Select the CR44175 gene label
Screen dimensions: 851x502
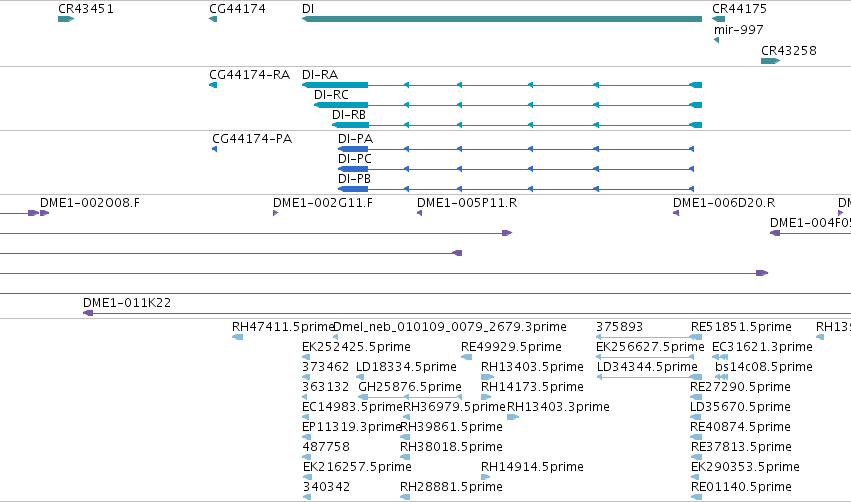739,9
